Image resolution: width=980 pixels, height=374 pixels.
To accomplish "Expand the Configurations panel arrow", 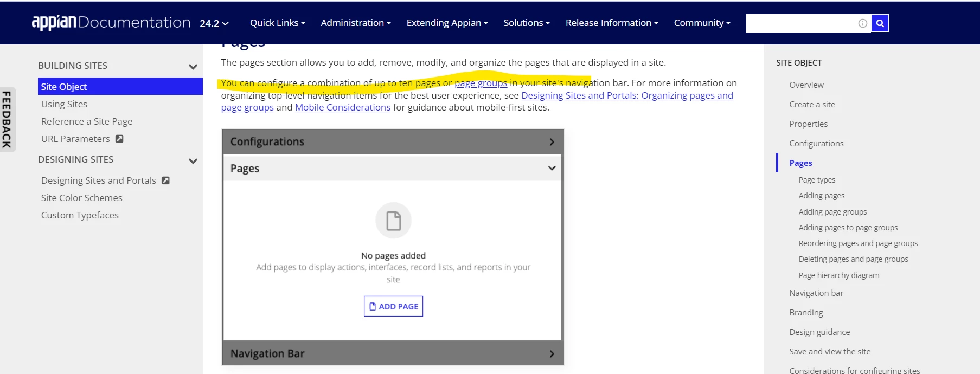I will (552, 142).
